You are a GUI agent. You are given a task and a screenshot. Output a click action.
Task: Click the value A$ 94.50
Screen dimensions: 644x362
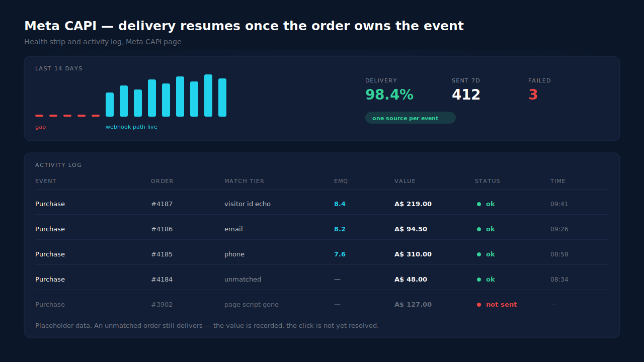411,229
